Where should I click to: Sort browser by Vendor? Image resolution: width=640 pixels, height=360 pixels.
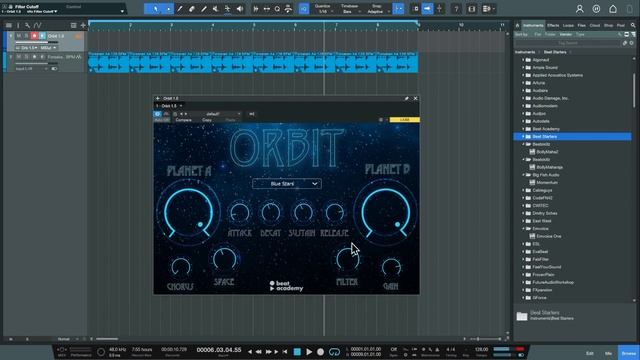click(565, 35)
